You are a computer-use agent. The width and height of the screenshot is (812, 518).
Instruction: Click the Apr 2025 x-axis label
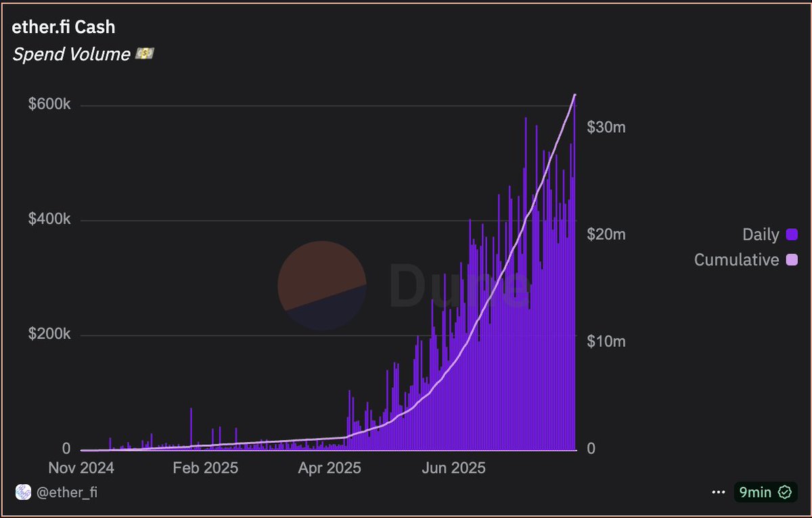pyautogui.click(x=330, y=468)
